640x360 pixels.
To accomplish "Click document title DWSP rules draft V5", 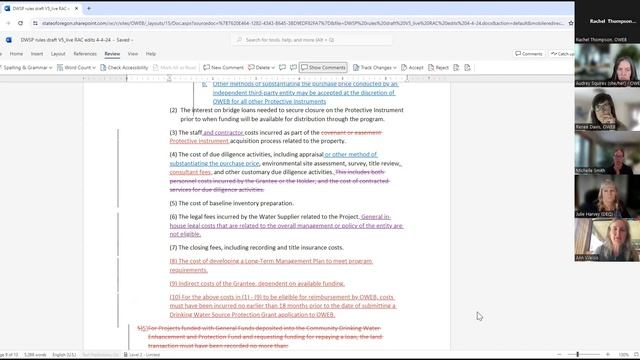I will pos(66,40).
